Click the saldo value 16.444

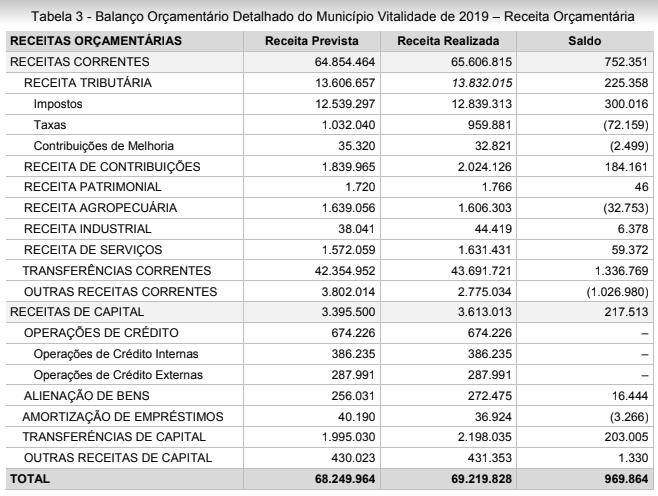coord(630,396)
